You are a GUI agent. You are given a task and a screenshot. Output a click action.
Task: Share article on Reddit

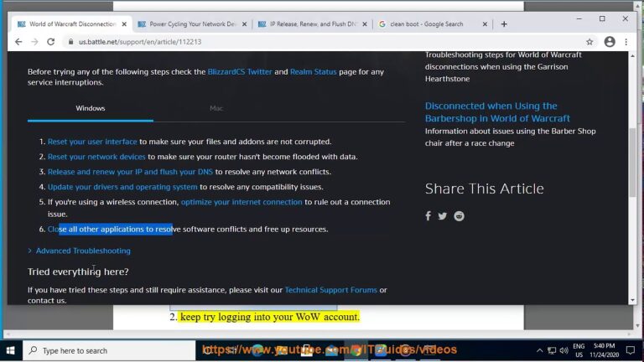pyautogui.click(x=460, y=216)
